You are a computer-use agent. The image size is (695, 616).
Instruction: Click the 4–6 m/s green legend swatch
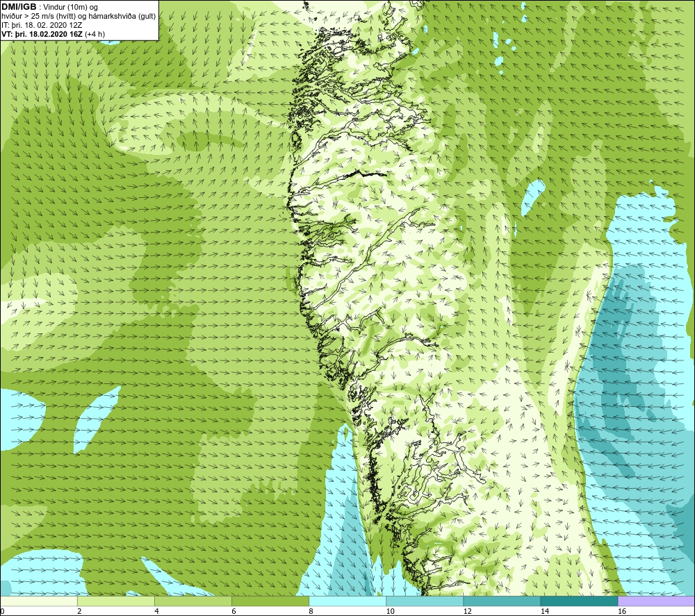pos(193,601)
